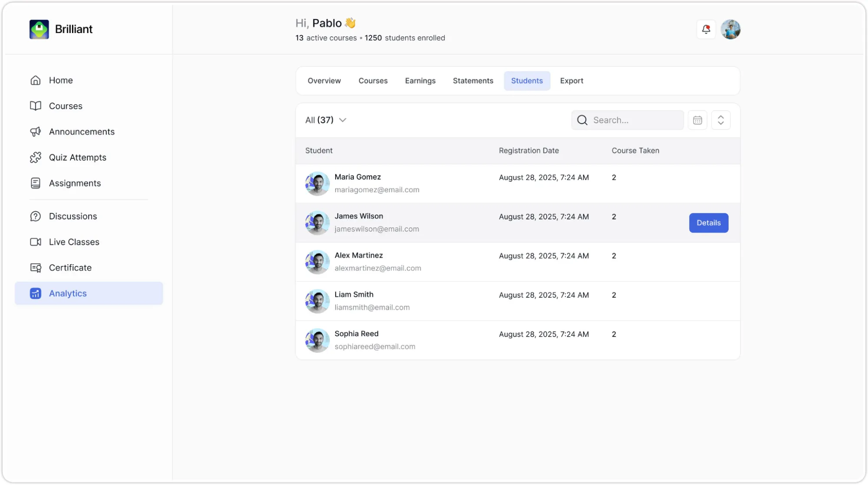The height and width of the screenshot is (485, 868).
Task: Click the search magnifier icon
Action: 582,120
